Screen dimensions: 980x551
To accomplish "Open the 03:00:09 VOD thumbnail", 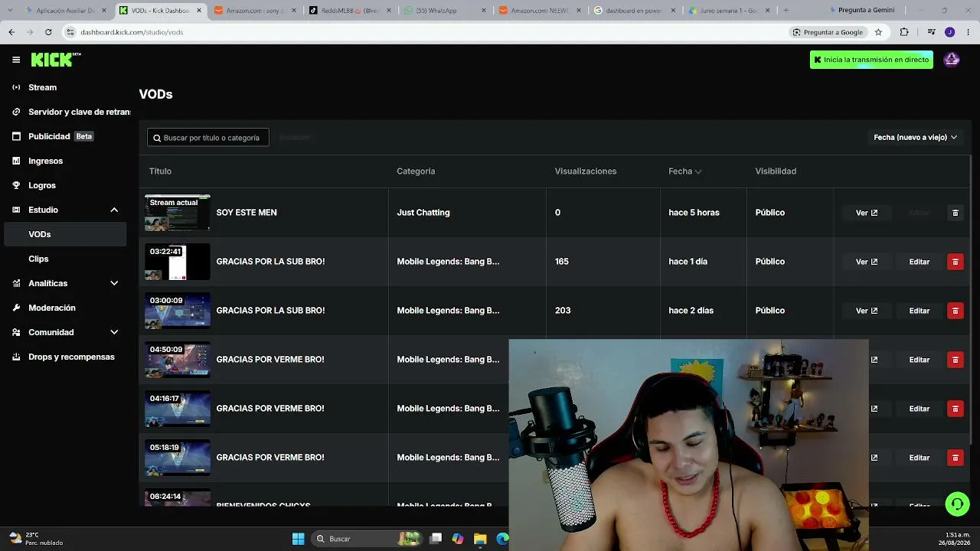I will point(178,311).
